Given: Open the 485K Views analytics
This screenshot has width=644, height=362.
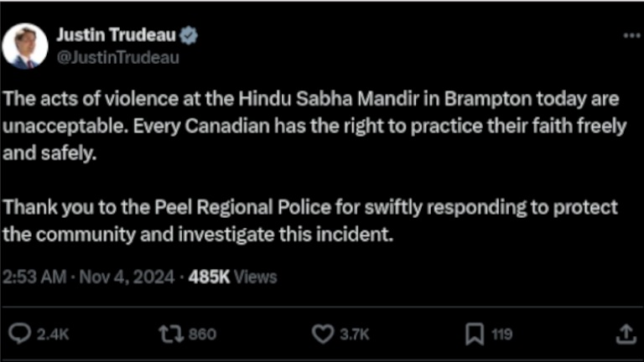Looking at the screenshot, I should 233,276.
